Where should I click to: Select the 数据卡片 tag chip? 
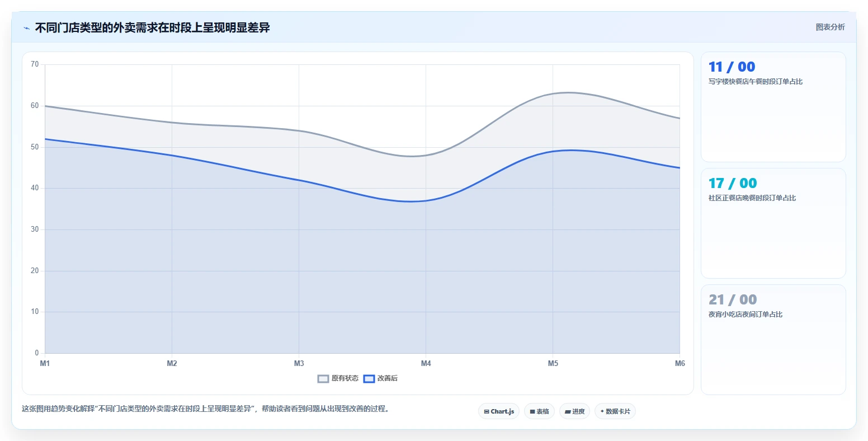tap(615, 411)
